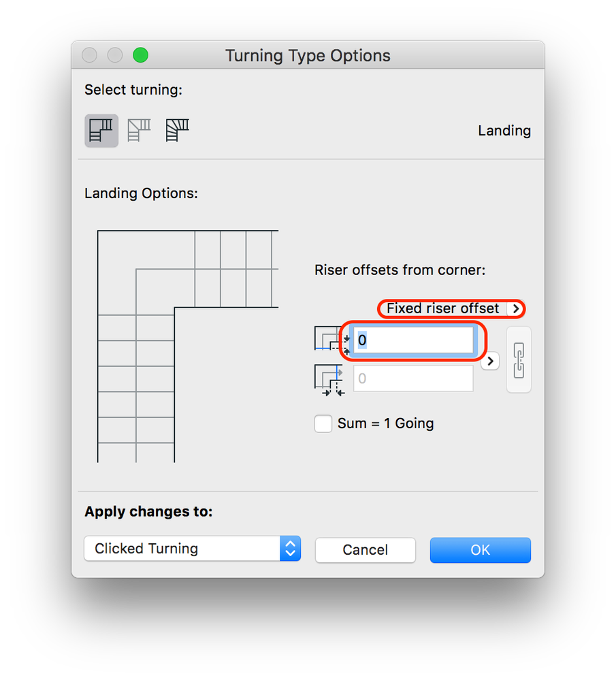Select the winder turning type icon
Image resolution: width=616 pixels, height=680 pixels.
pyautogui.click(x=177, y=130)
